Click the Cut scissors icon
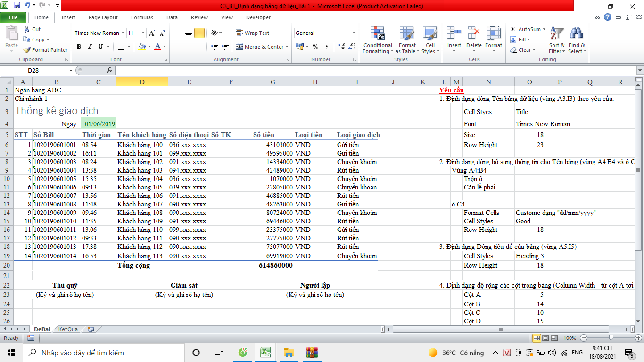644x362 pixels. point(26,29)
